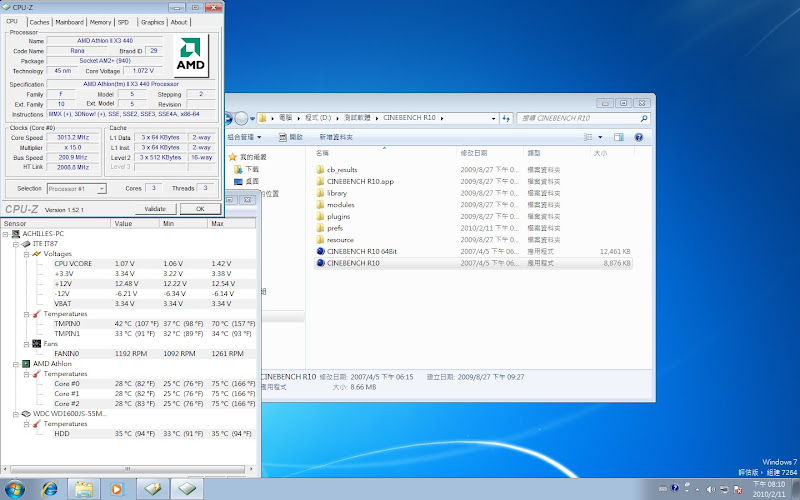Collapse the Voltages section

click(x=26, y=254)
